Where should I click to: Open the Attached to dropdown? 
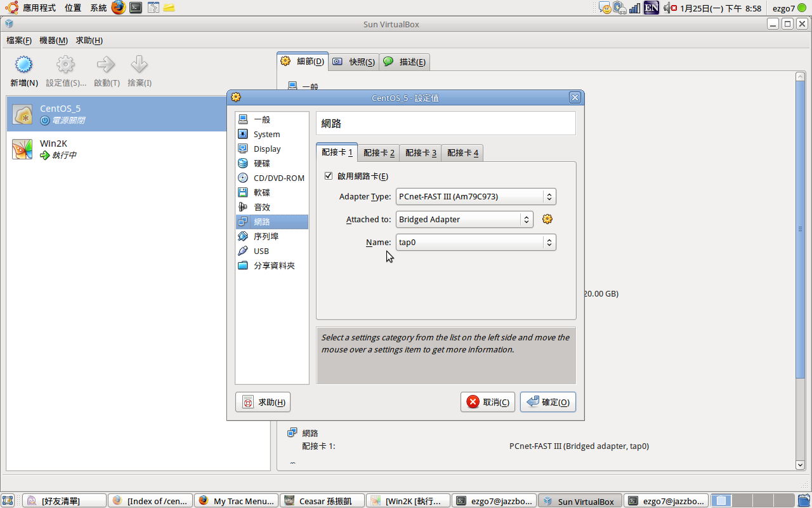[x=464, y=219]
